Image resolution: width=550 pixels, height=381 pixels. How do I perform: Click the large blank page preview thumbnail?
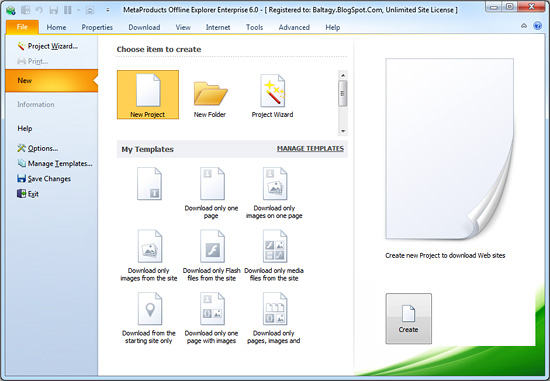tap(450, 149)
